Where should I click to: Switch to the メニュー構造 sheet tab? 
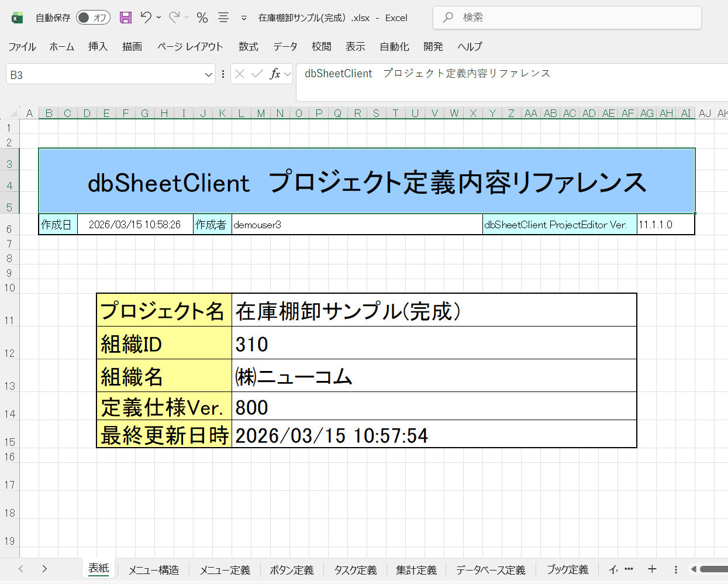click(154, 569)
